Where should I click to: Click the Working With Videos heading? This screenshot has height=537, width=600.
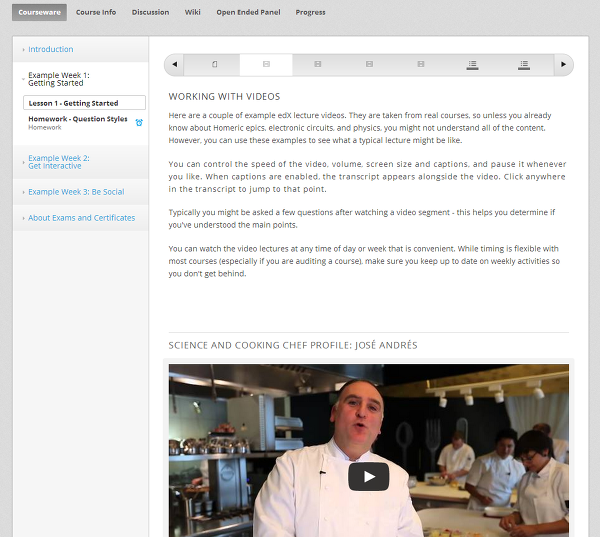click(x=224, y=96)
